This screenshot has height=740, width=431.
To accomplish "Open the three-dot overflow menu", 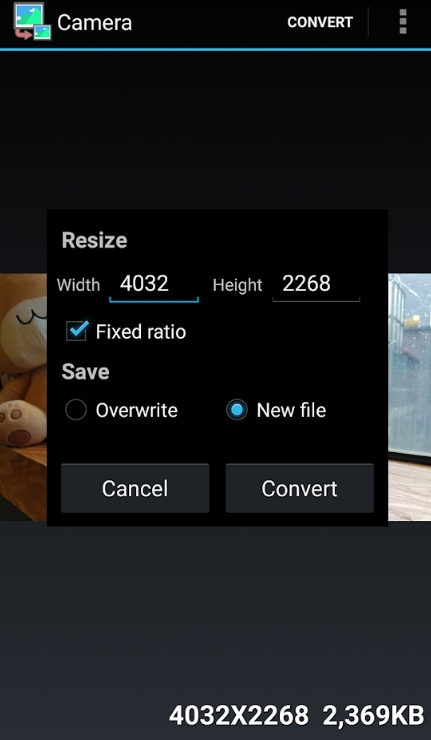I will point(403,22).
